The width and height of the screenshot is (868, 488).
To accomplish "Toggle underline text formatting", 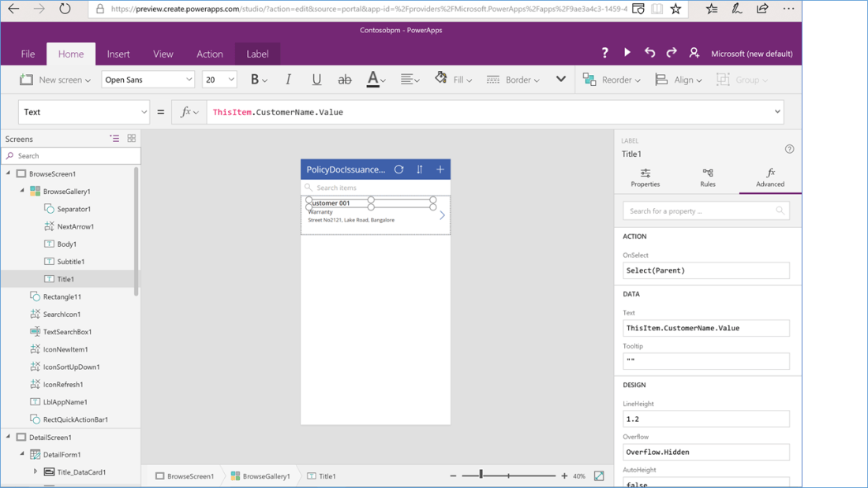I will point(316,80).
